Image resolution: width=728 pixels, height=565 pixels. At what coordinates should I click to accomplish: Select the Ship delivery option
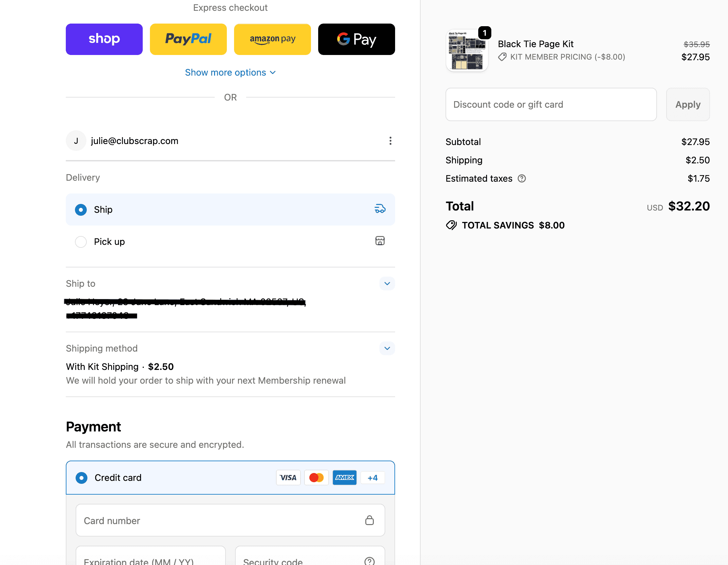pos(230,210)
